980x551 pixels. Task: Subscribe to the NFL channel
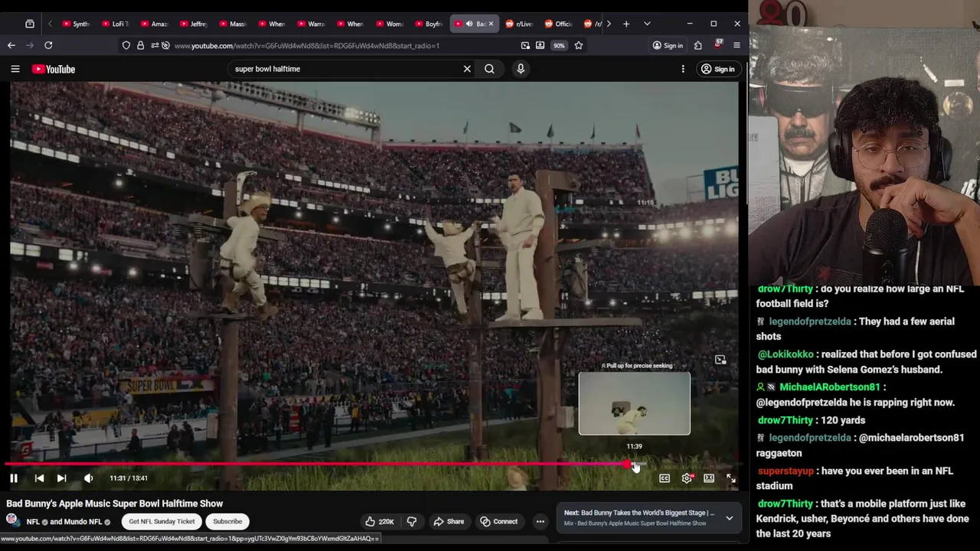[x=227, y=521]
